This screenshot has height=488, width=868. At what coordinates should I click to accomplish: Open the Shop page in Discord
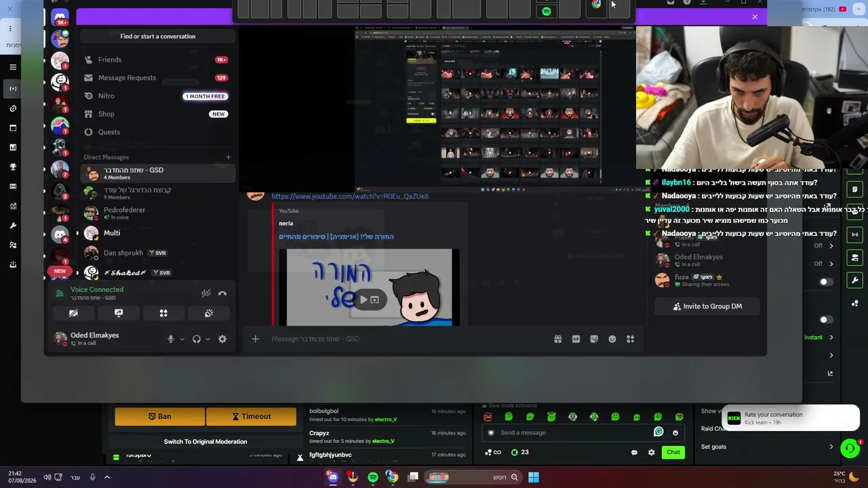157,114
